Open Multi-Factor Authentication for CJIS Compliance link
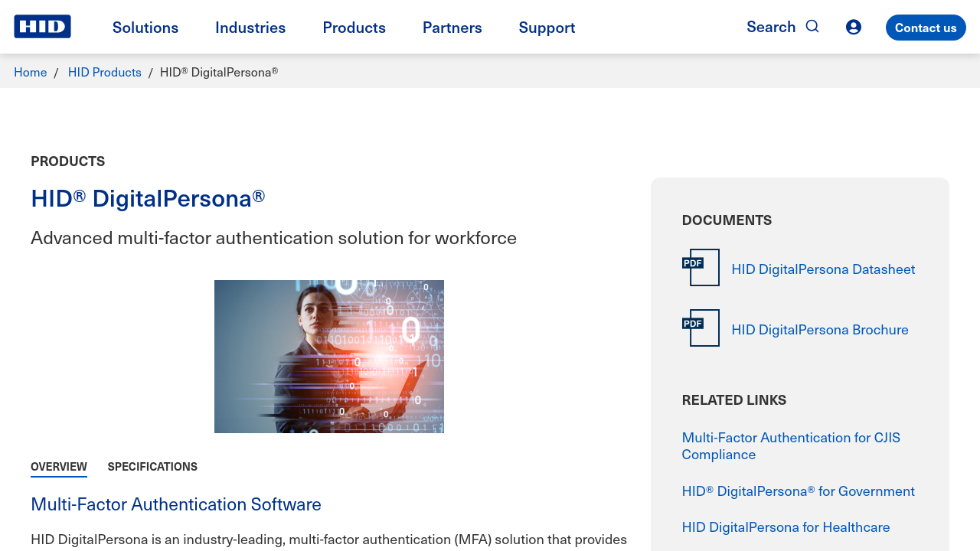 [x=791, y=446]
